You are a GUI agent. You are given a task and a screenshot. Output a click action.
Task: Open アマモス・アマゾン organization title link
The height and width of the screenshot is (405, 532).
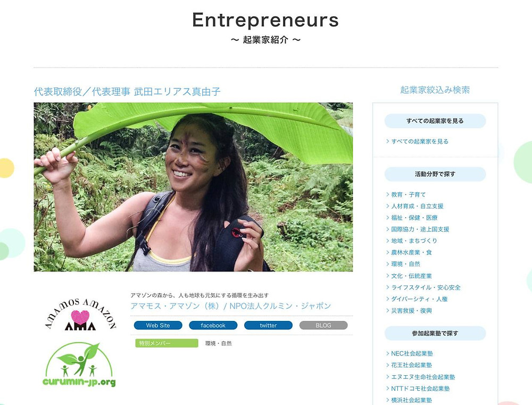(x=231, y=306)
